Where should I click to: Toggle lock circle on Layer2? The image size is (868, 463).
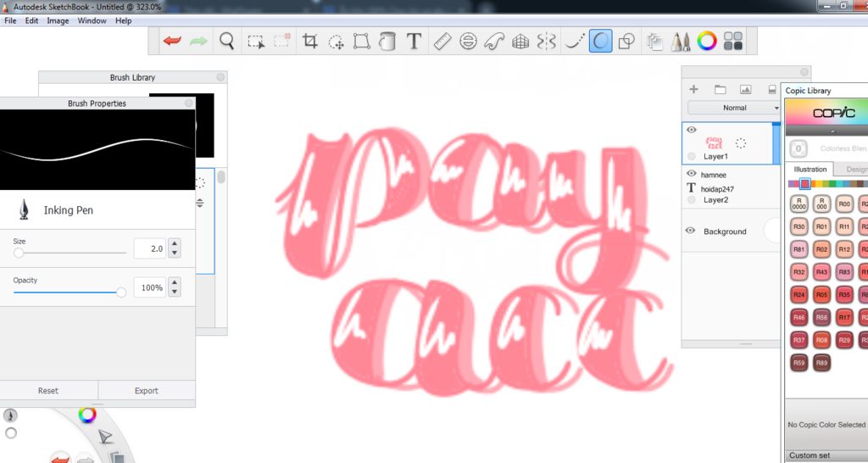pos(692,199)
